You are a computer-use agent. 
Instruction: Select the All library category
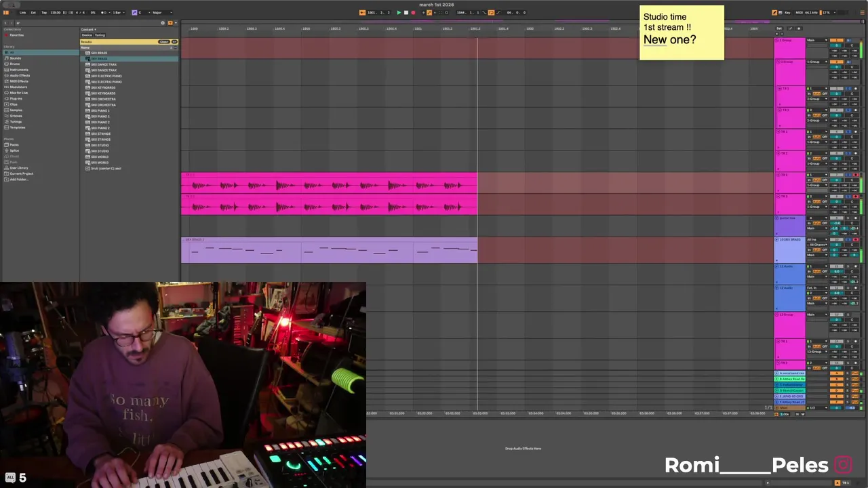pos(41,52)
